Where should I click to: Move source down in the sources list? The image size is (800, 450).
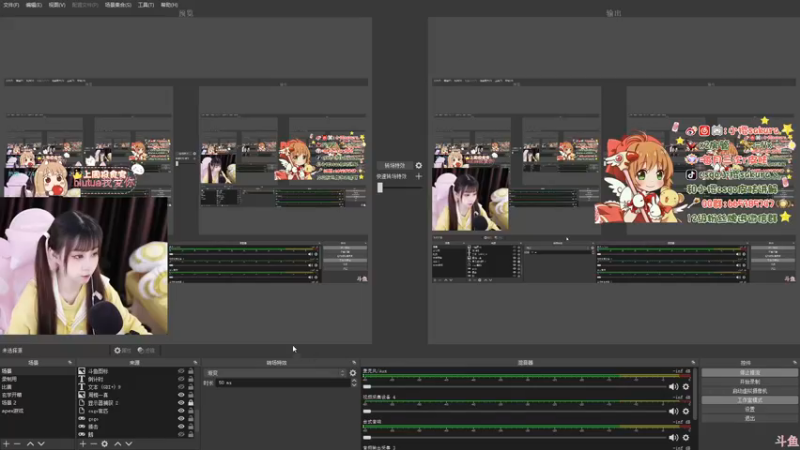click(x=129, y=444)
